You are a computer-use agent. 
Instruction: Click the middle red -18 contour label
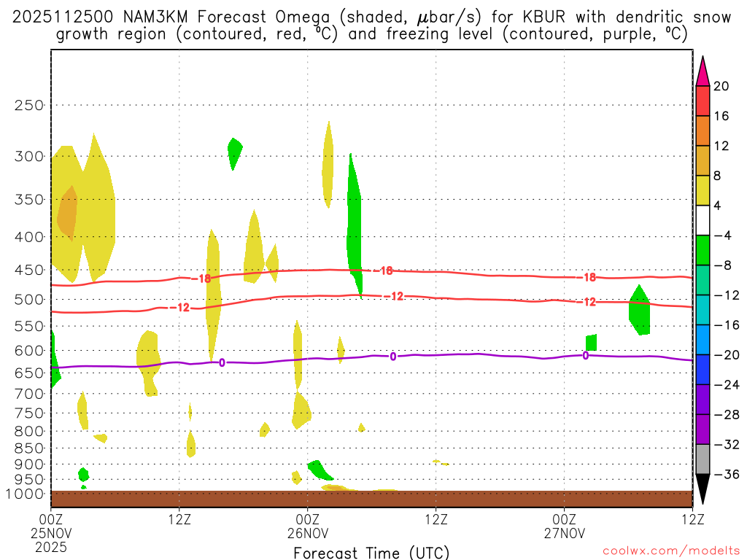coord(384,271)
